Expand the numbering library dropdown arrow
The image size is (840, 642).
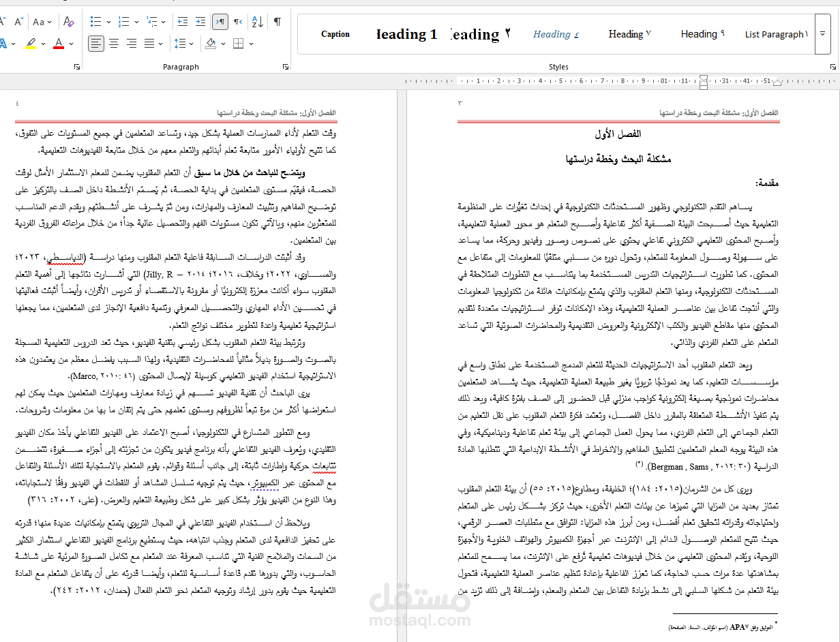point(135,22)
